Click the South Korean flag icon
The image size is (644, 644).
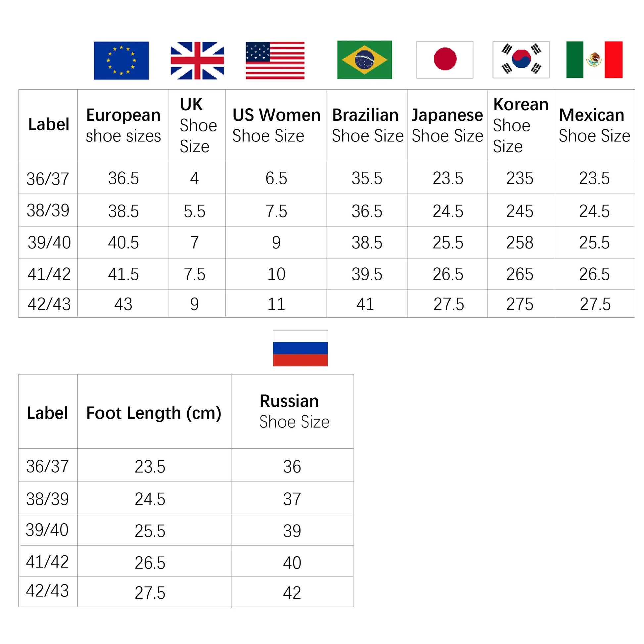coord(521,60)
